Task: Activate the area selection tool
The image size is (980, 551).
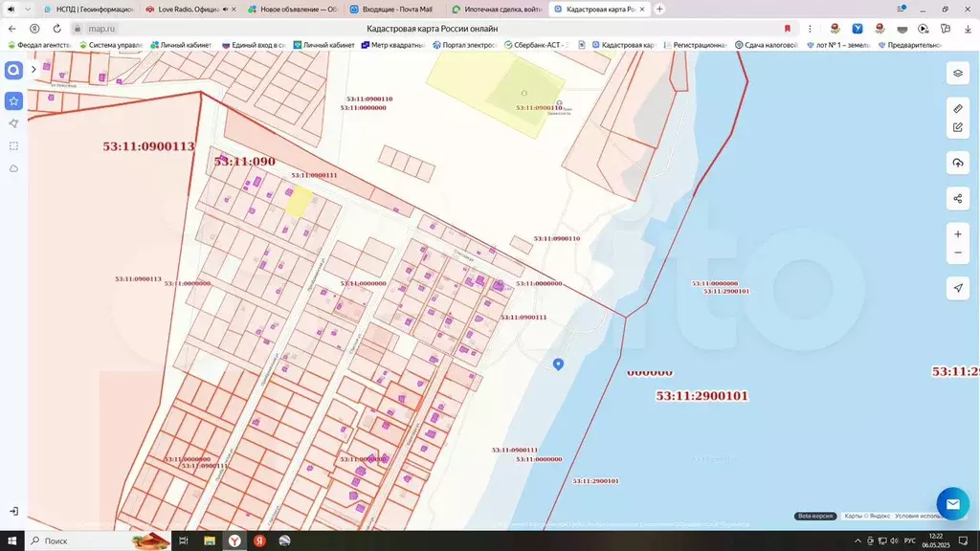Action: pos(13,146)
